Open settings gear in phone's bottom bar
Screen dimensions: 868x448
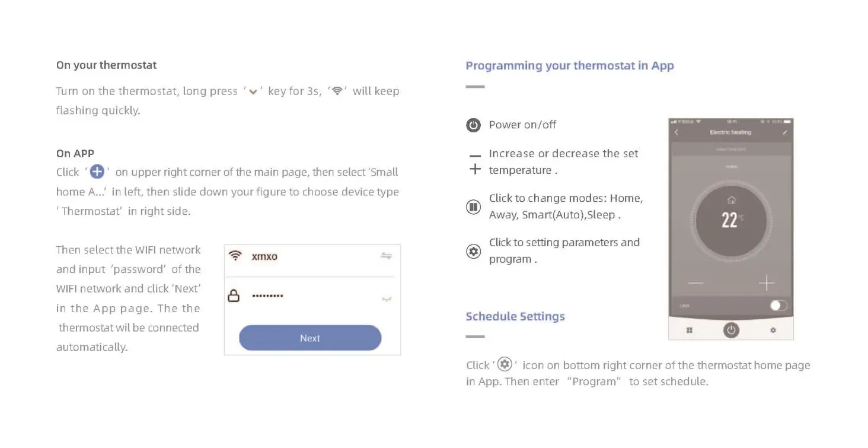click(x=773, y=330)
